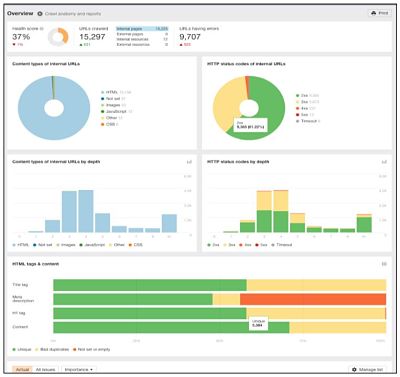
Task: Toggle 4xx legend item beside status codes pie
Action: [305, 108]
